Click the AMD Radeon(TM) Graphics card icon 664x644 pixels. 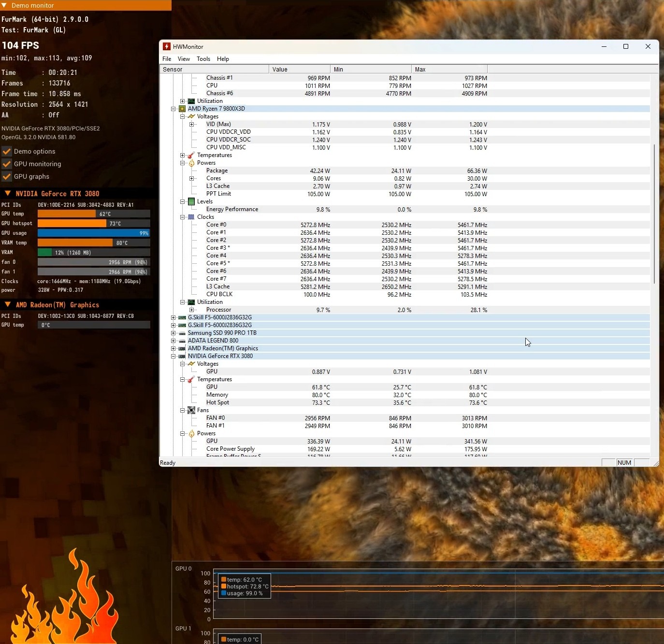tap(182, 348)
